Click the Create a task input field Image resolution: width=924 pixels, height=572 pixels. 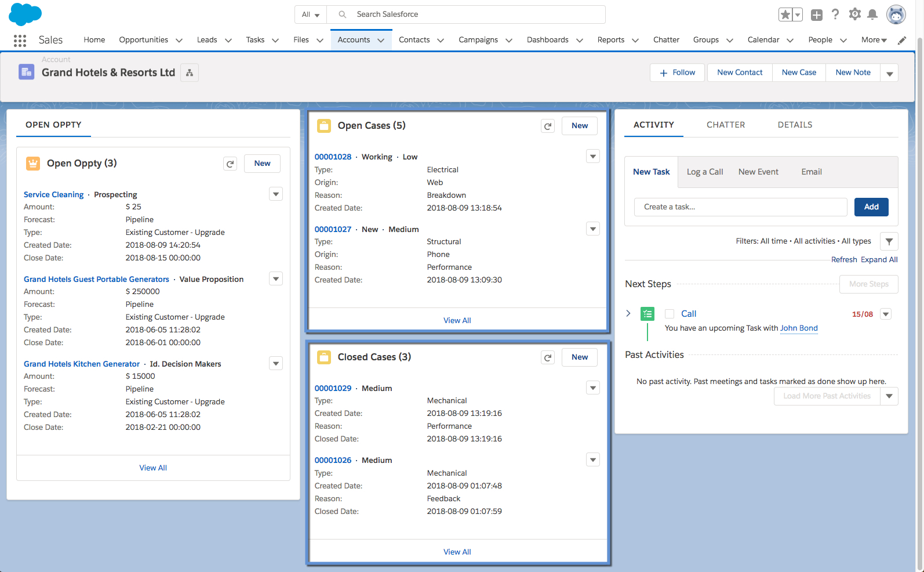740,207
